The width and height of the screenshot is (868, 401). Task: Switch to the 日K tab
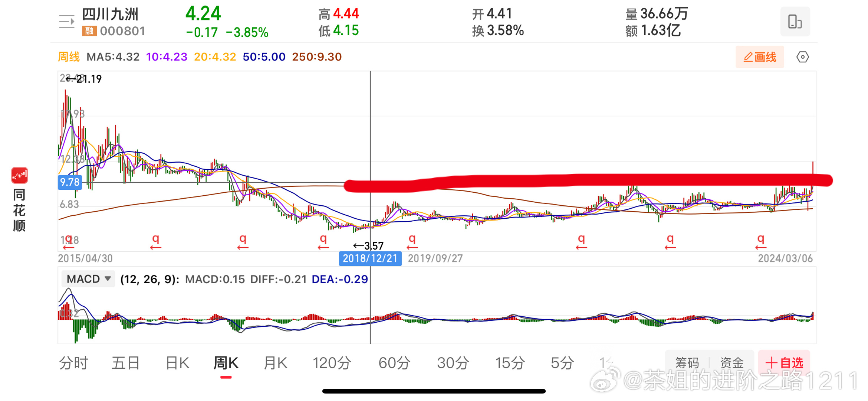tap(177, 363)
